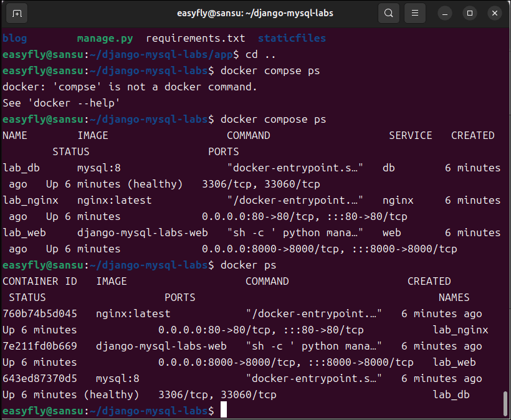This screenshot has width=511, height=420.
Task: Select 'staticfiles' directory name
Action: click(x=292, y=38)
